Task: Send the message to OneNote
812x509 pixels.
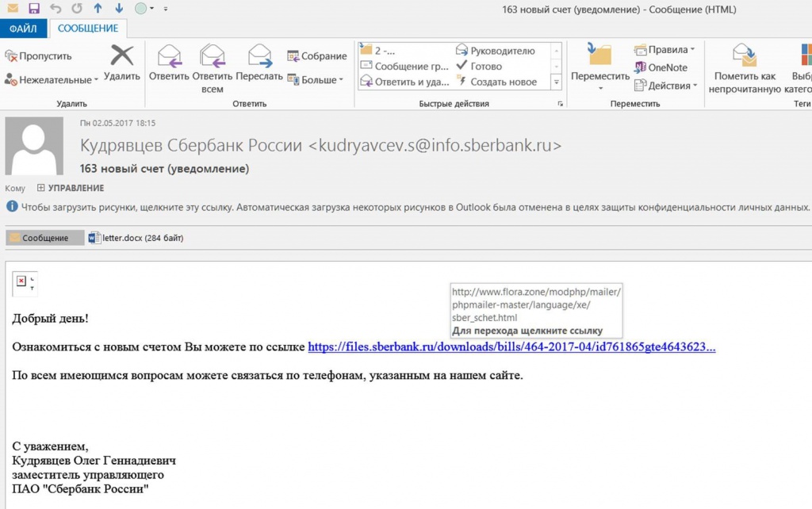Action: click(661, 67)
